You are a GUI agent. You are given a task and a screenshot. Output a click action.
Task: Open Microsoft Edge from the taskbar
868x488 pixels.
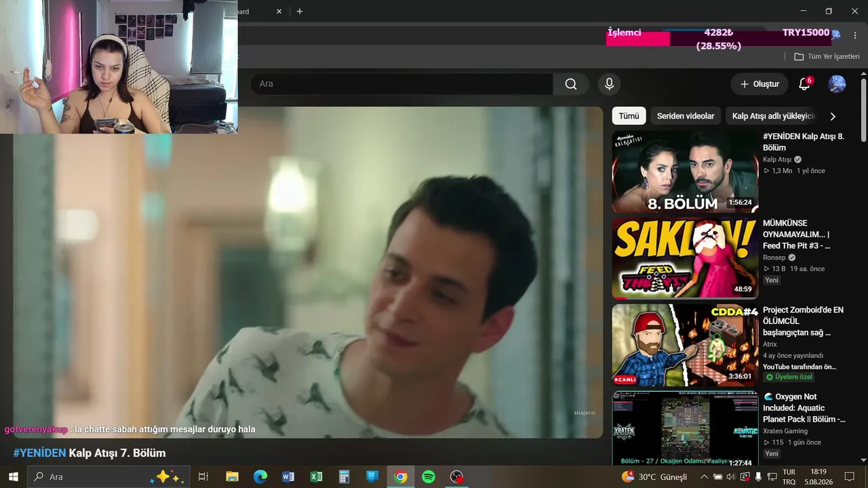260,476
